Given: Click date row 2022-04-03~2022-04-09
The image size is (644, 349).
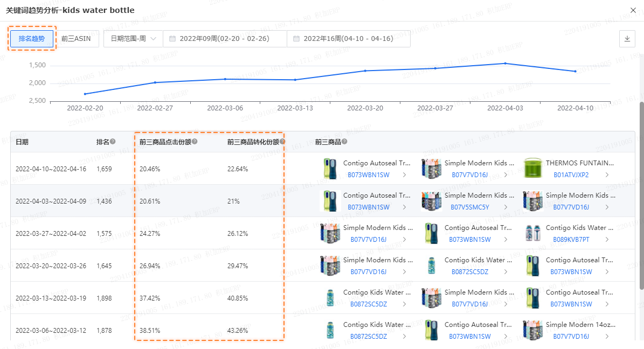Looking at the screenshot, I should [x=51, y=201].
